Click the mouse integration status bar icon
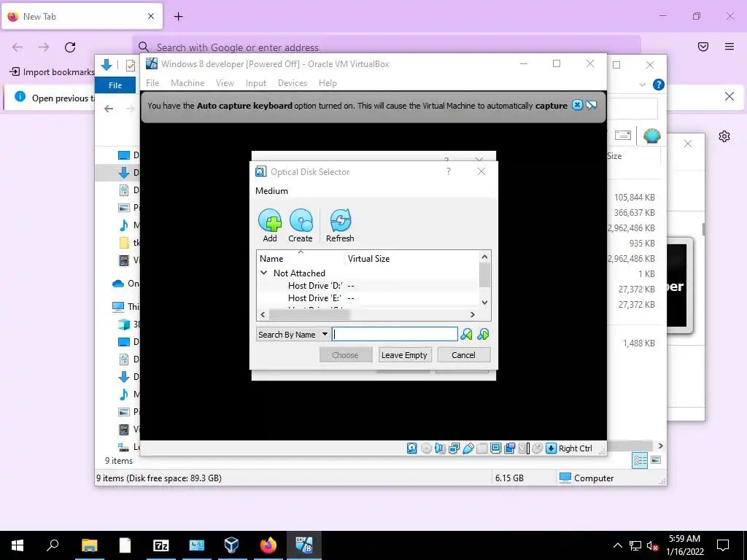 537,448
